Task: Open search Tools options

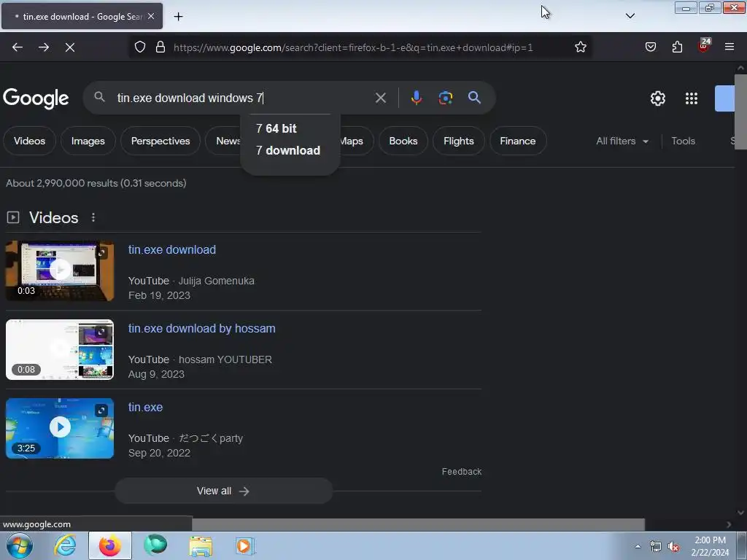Action: pyautogui.click(x=683, y=141)
